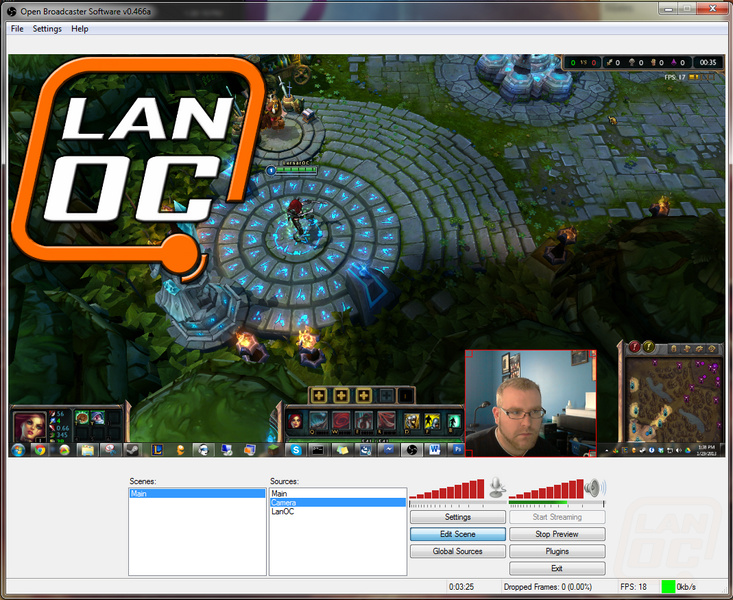Viewport: 733px width, 600px height.
Task: Select the LanOC source
Action: [x=338, y=512]
